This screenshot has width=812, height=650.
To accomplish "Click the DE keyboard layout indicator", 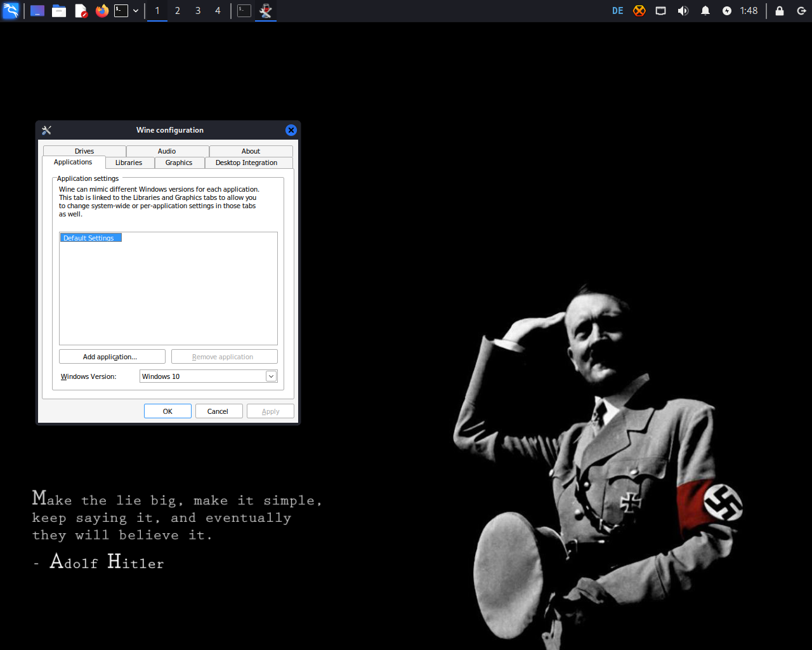I will (617, 11).
